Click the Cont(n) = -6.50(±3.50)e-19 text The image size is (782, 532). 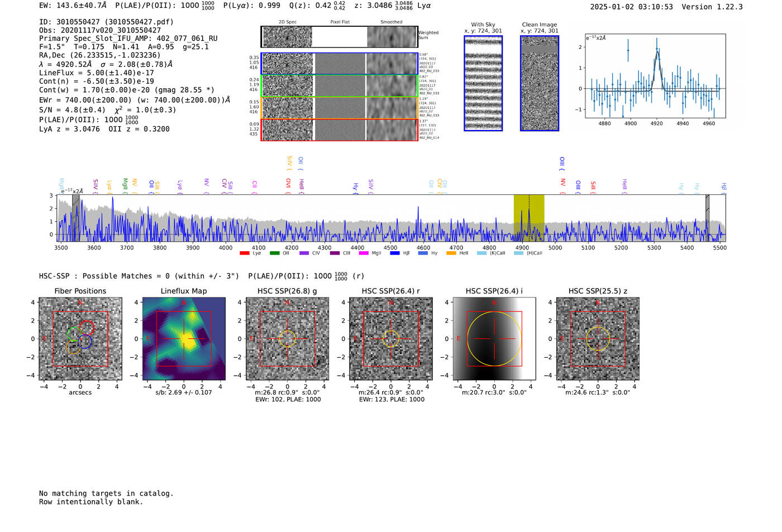96,81
